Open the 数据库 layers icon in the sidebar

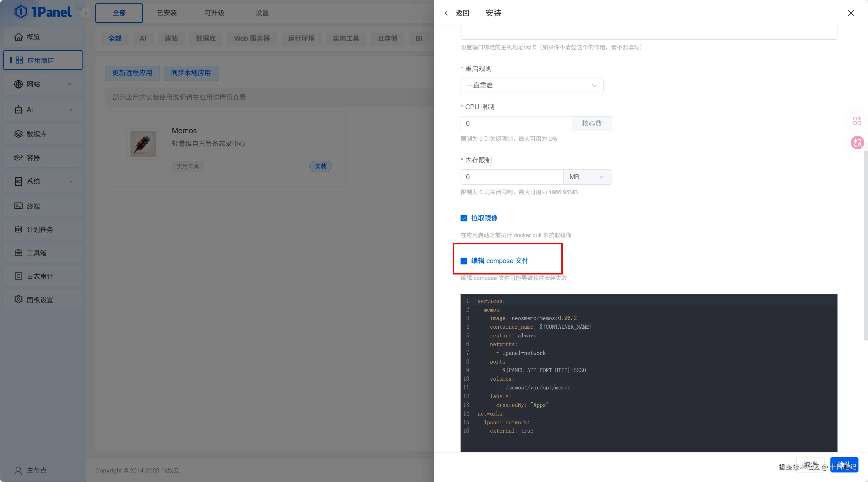(19, 134)
